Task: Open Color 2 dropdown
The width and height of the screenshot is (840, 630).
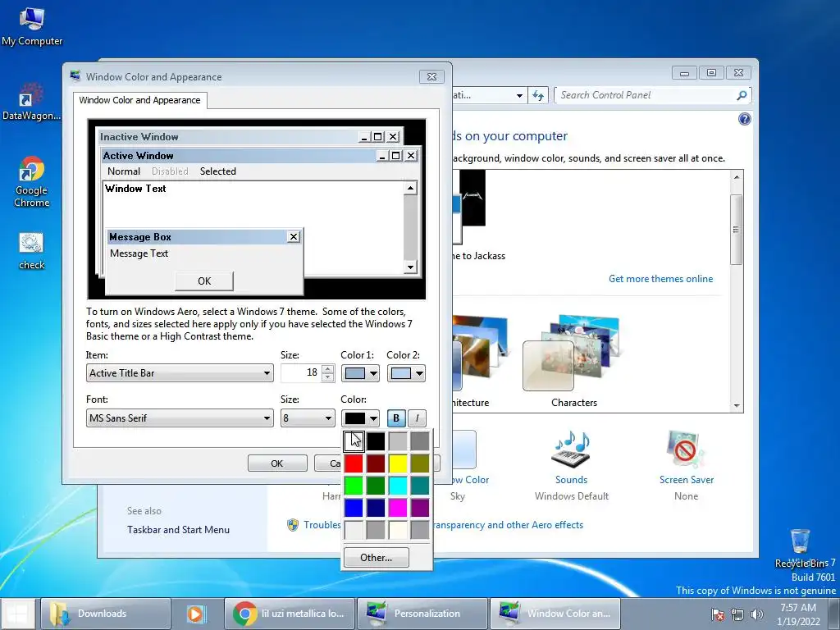Action: click(x=406, y=373)
